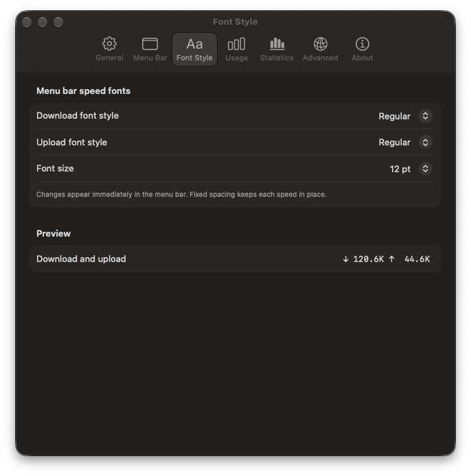The image size is (471, 476).
Task: Open the About info icon
Action: coord(363,44)
